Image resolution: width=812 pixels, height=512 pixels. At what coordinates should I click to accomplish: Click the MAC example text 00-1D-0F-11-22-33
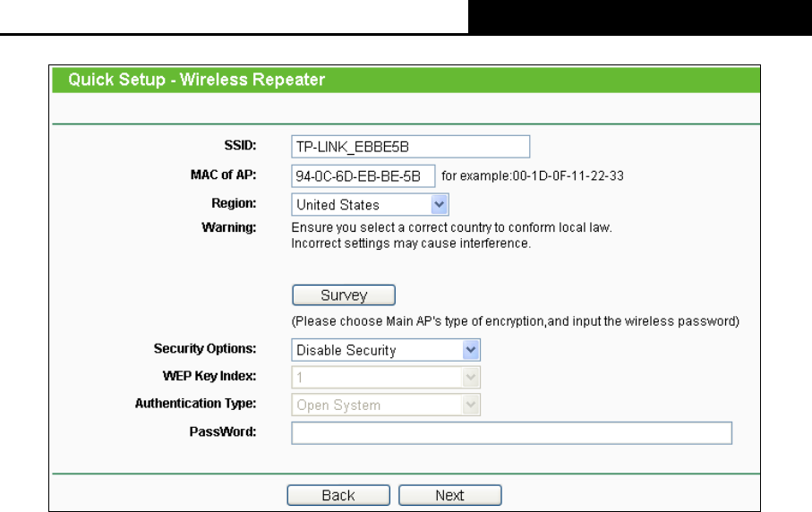click(568, 176)
